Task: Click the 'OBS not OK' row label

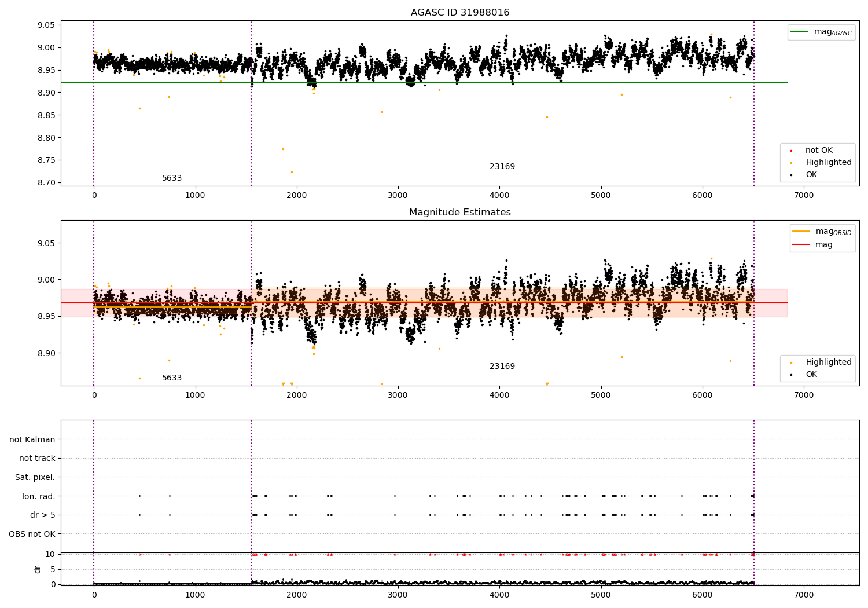Action: [x=32, y=534]
